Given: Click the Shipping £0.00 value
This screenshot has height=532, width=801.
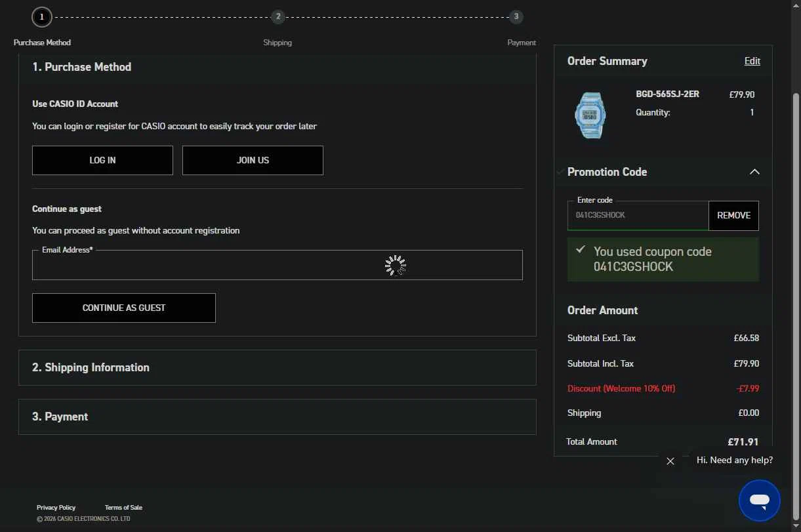Looking at the screenshot, I should (x=749, y=413).
